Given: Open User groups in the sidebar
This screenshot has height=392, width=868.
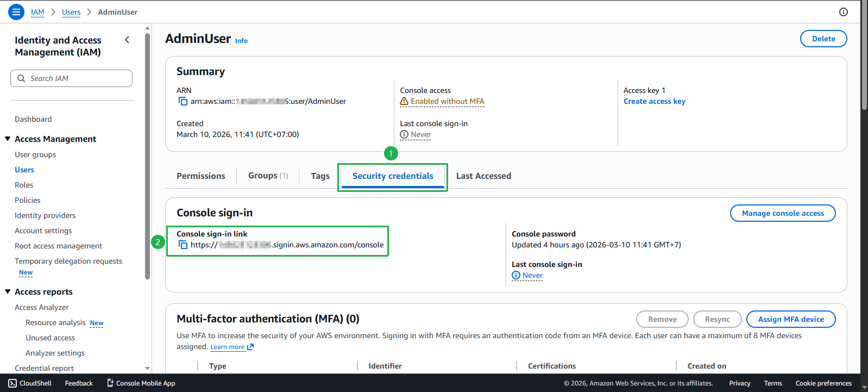Looking at the screenshot, I should (x=35, y=154).
